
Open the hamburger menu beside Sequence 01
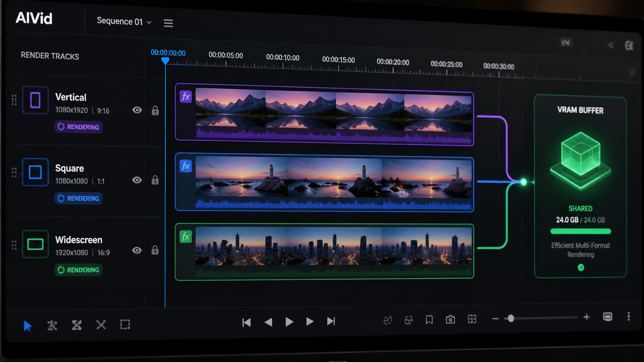(x=168, y=23)
